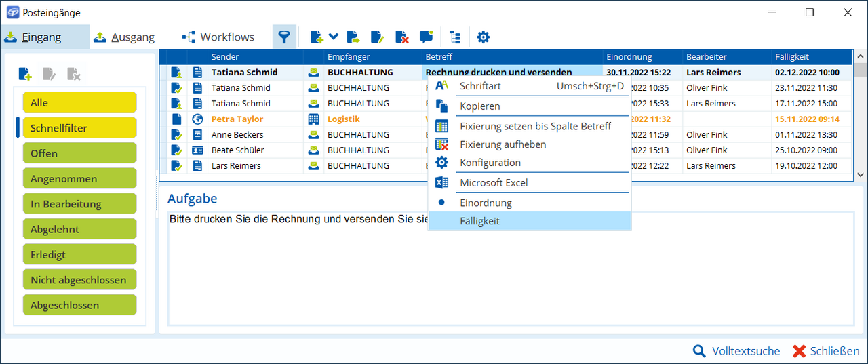Click the Offen filter button

pyautogui.click(x=79, y=153)
